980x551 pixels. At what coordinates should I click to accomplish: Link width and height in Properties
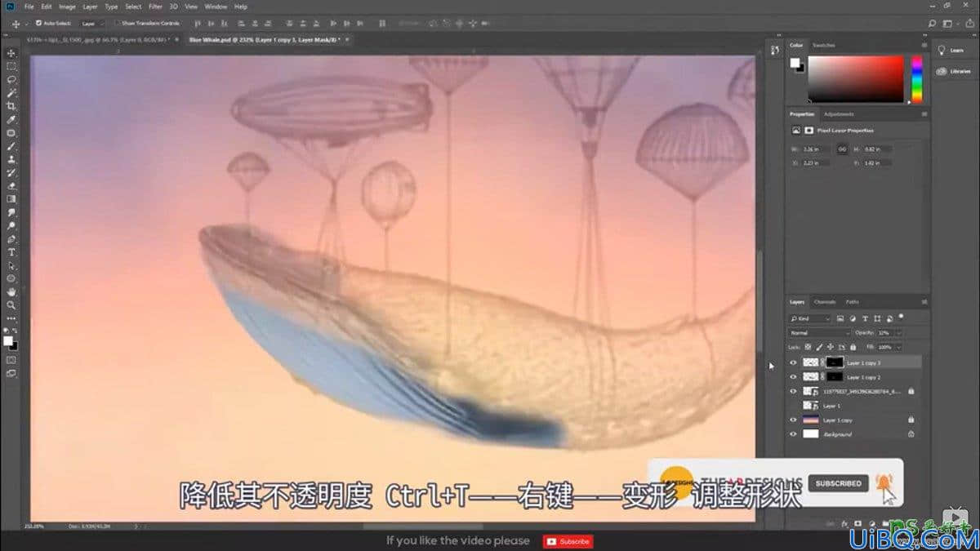point(842,149)
